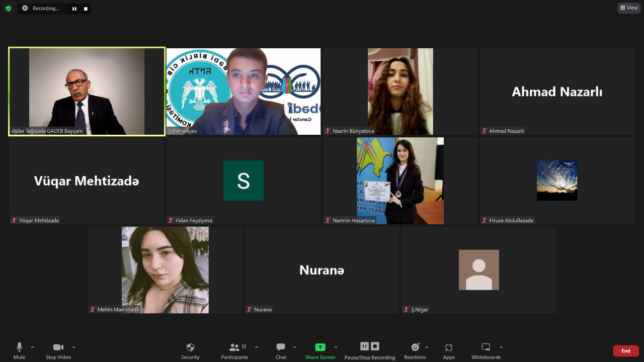Toggle Stop Video camera button
Screen dimensions: 644x362
click(x=58, y=347)
